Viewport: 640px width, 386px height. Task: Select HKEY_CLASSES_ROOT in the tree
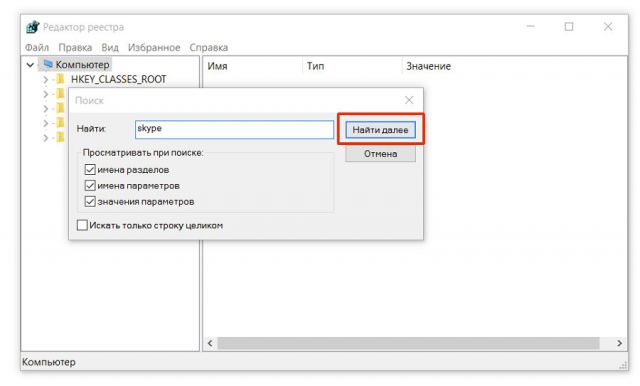pyautogui.click(x=119, y=79)
